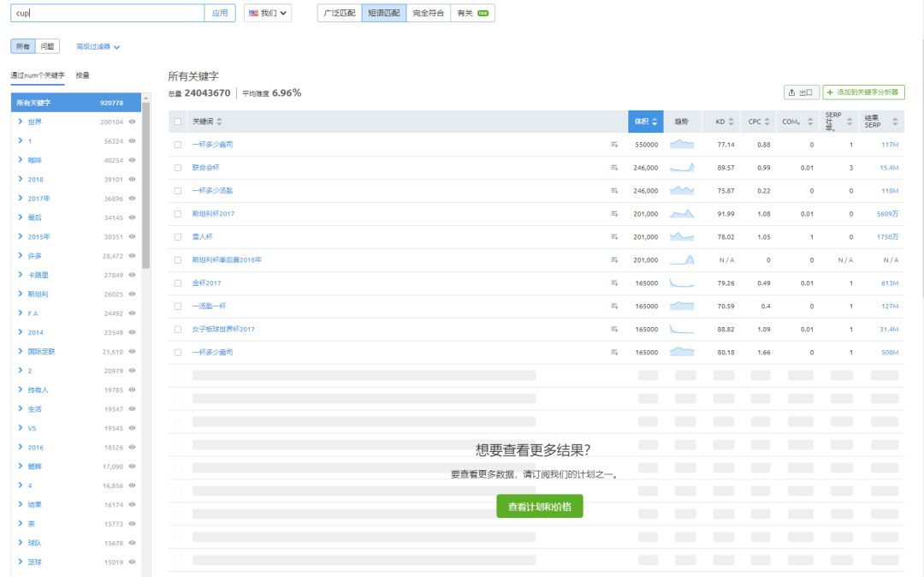Click sort icon next to 关键词 header

(x=220, y=122)
